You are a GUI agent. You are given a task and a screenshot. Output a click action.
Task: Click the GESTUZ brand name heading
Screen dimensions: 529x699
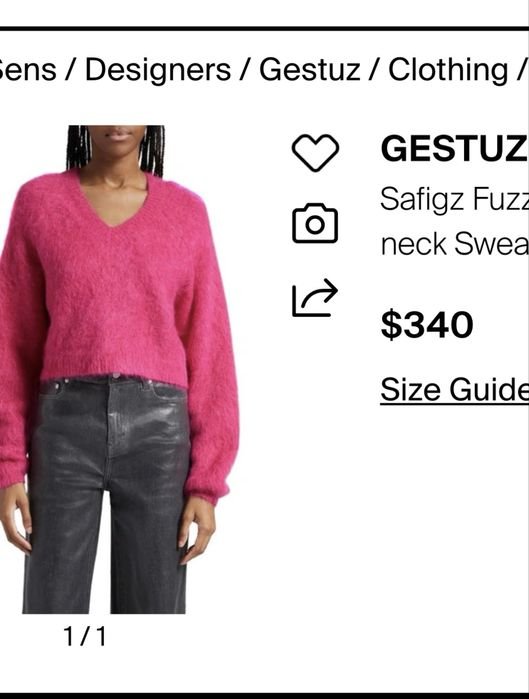coord(454,148)
